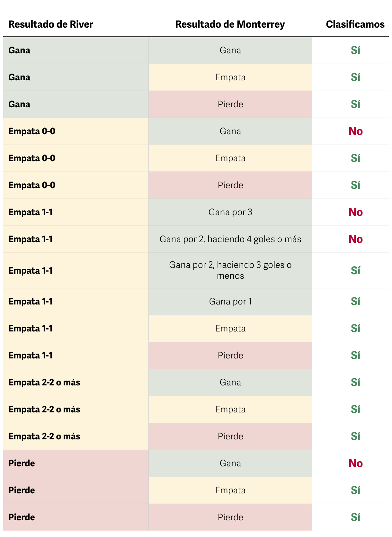Viewport: 392px width, 537px height.
Task: Click the Clasificamos column header
Action: tap(355, 24)
